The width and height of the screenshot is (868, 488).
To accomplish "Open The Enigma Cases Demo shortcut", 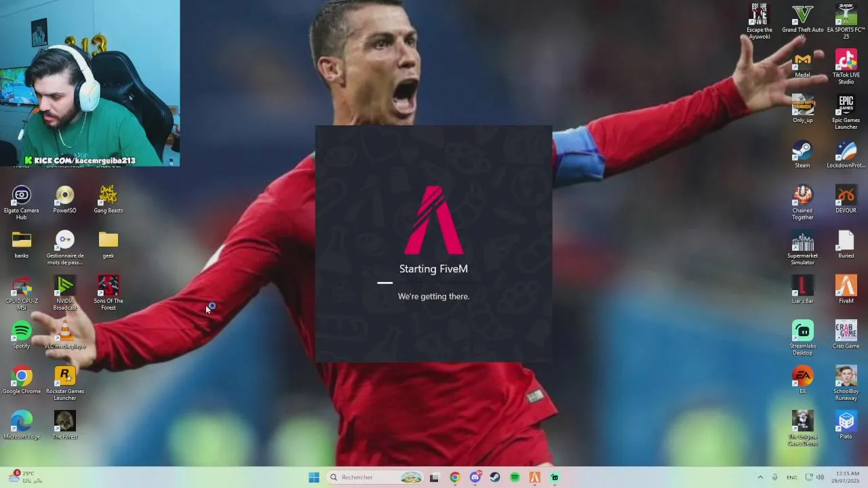I will (802, 428).
